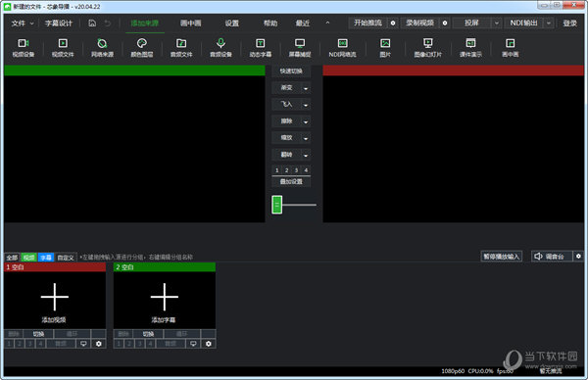
Task: Expand the 渐变 transition dropdown
Action: coord(306,88)
